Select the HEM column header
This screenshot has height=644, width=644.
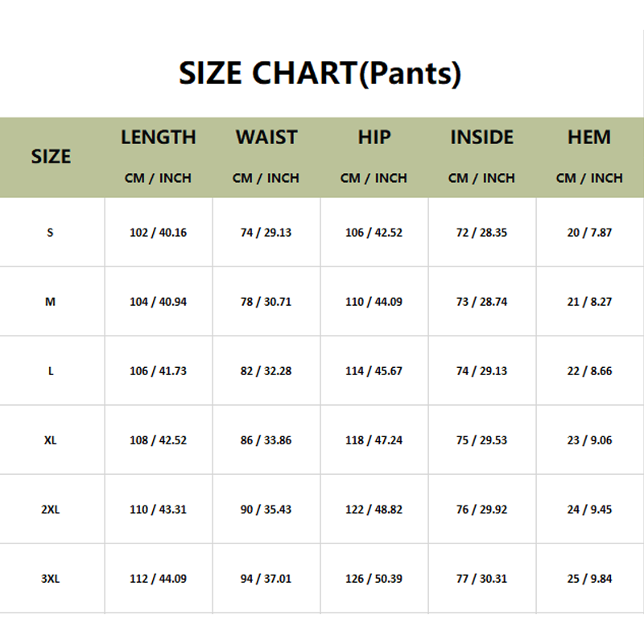tap(589, 138)
